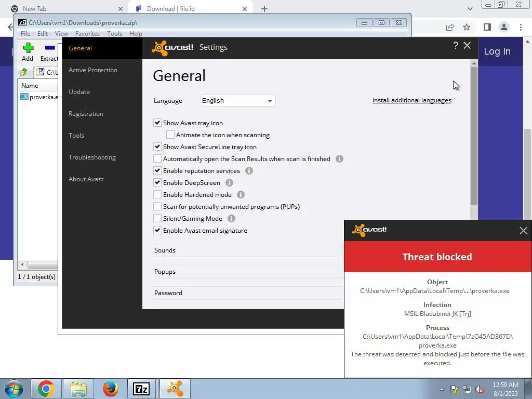Open the Chrome side panel icon

(487, 27)
